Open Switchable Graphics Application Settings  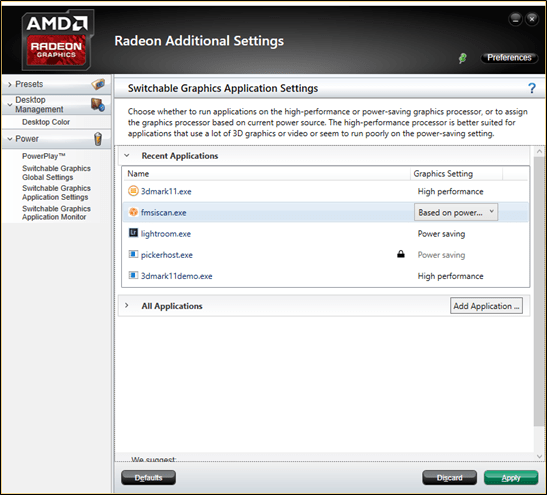(x=56, y=193)
